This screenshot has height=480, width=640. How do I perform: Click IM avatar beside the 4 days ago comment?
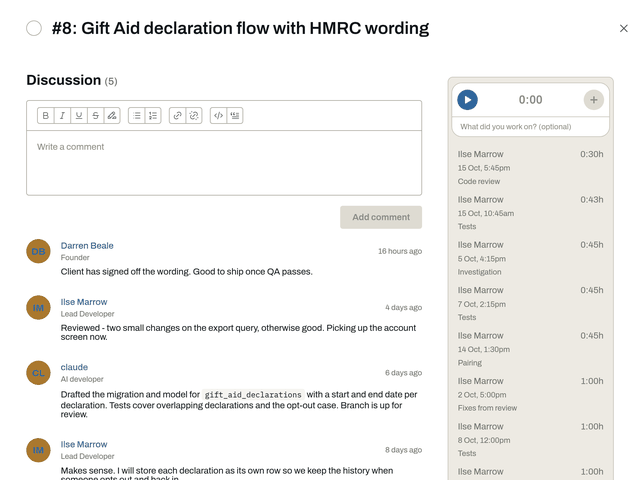click(38, 308)
